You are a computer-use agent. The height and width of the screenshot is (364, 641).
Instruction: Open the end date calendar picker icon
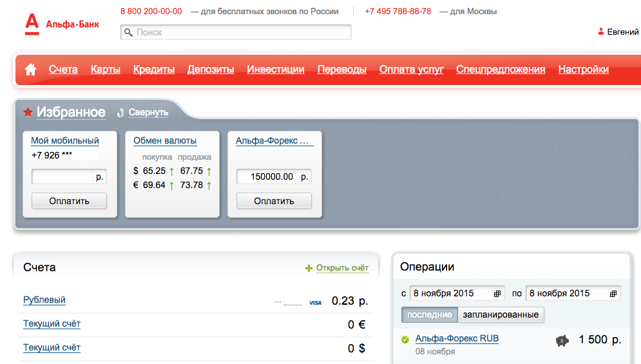612,293
